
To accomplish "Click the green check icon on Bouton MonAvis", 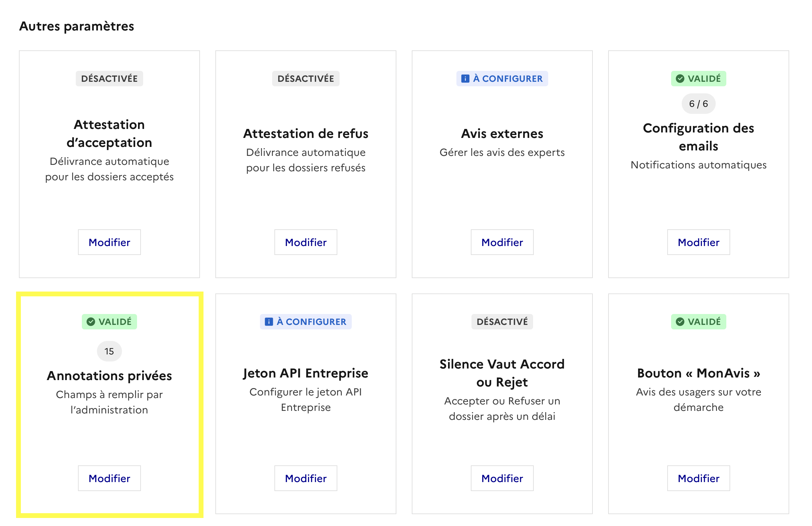I will click(680, 322).
